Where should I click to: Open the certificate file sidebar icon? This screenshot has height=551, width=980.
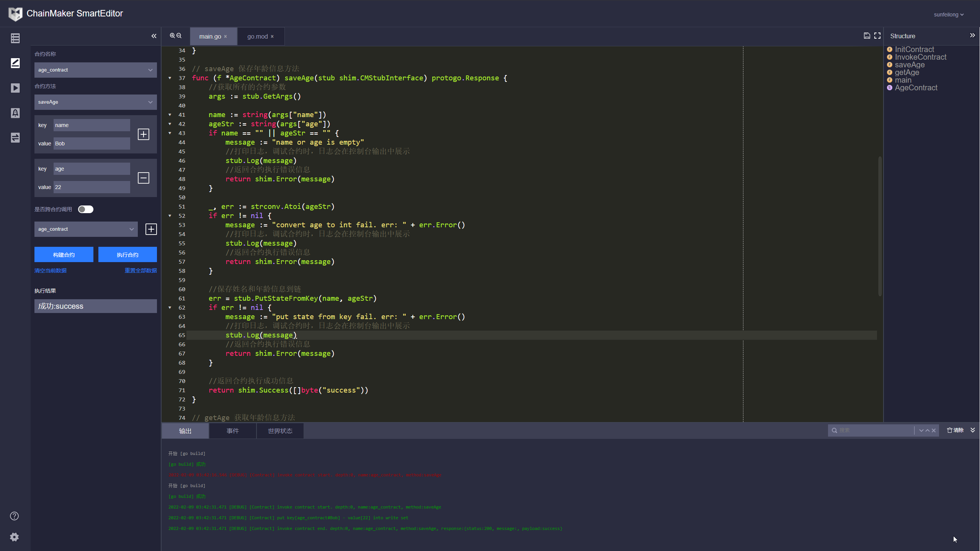[x=15, y=113]
